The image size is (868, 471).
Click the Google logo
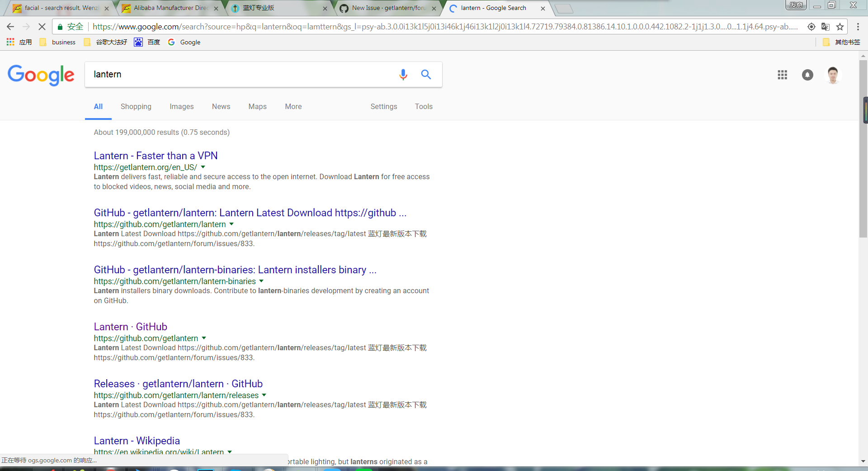pos(41,75)
